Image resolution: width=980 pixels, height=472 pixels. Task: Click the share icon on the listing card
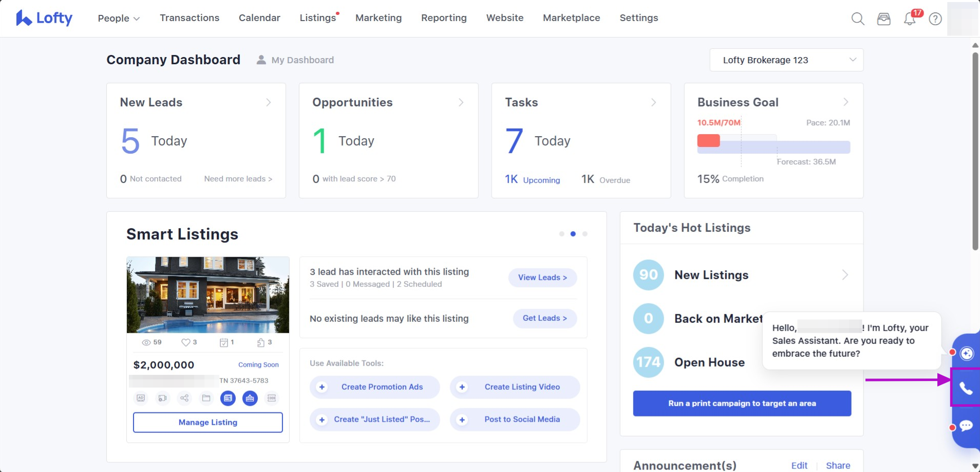pos(184,398)
